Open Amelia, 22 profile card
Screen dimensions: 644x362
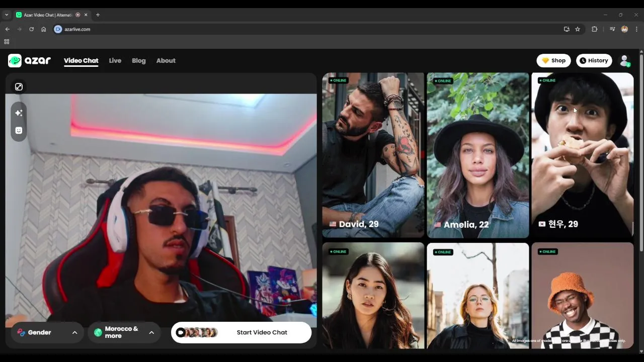click(x=477, y=155)
